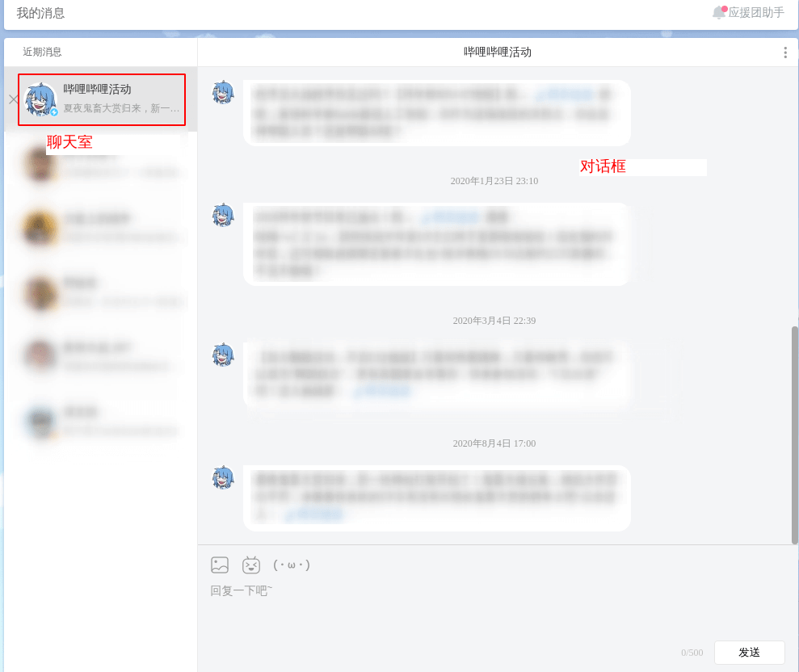The height and width of the screenshot is (672, 799).
Task: Open the Bilibili TV-face emoji picker
Action: [251, 565]
